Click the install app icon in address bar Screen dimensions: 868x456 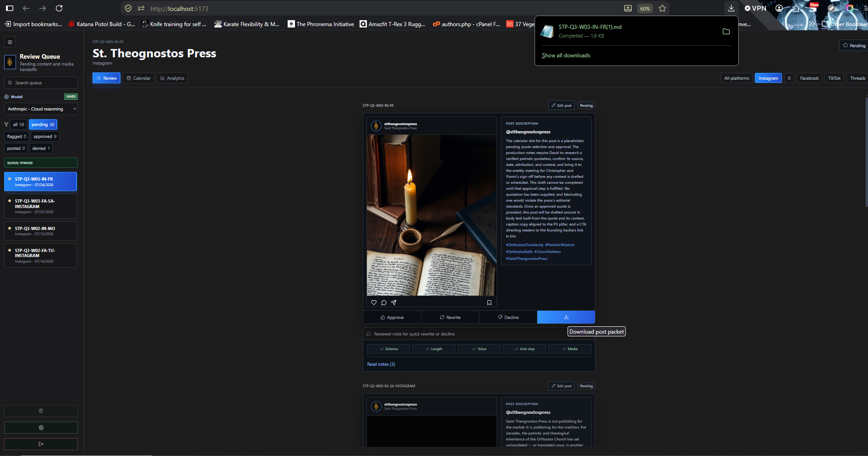628,8
